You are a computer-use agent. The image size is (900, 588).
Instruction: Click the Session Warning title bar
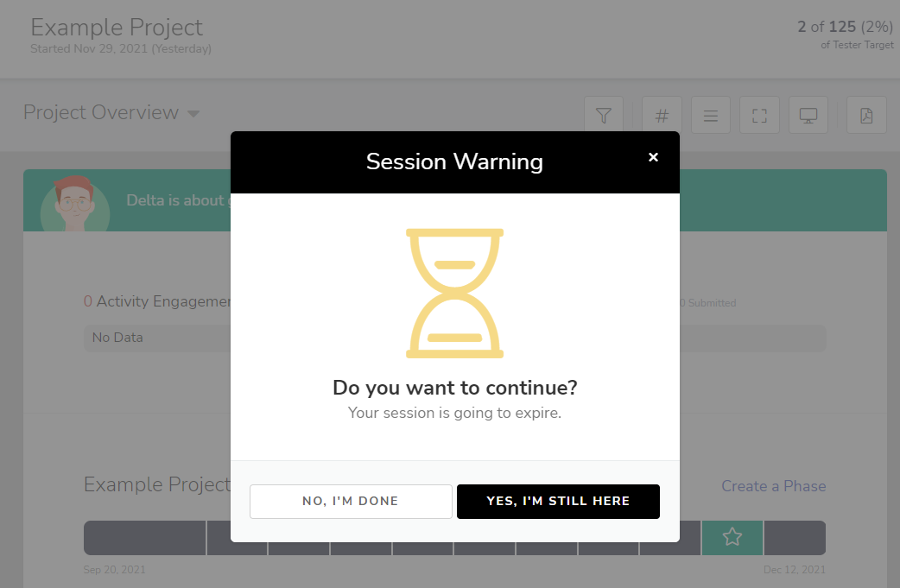[x=454, y=161]
